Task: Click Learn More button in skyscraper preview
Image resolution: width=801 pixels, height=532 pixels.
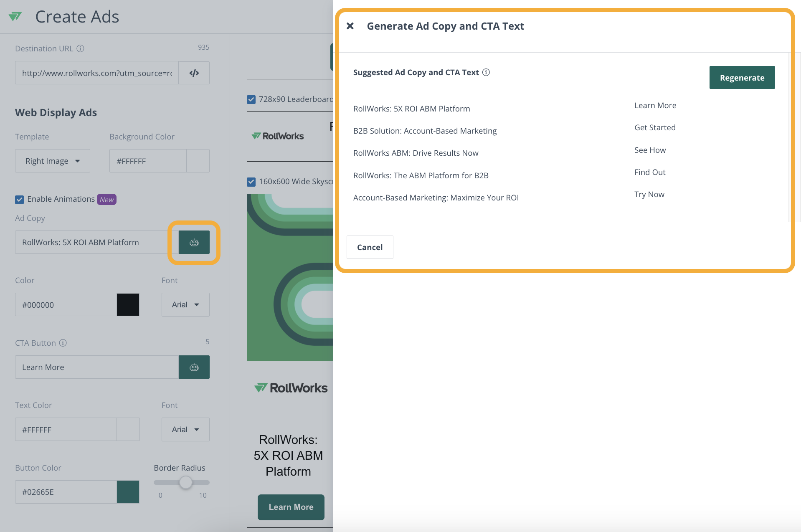Action: pyautogui.click(x=291, y=507)
